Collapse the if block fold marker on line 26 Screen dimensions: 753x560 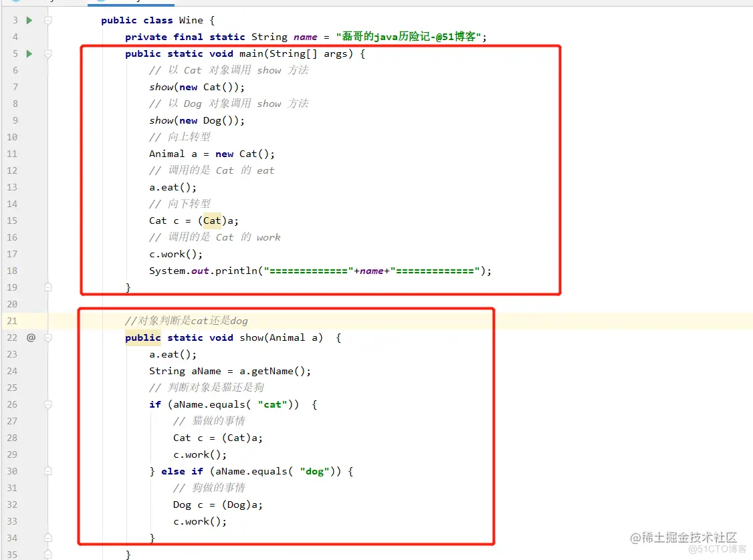48,404
